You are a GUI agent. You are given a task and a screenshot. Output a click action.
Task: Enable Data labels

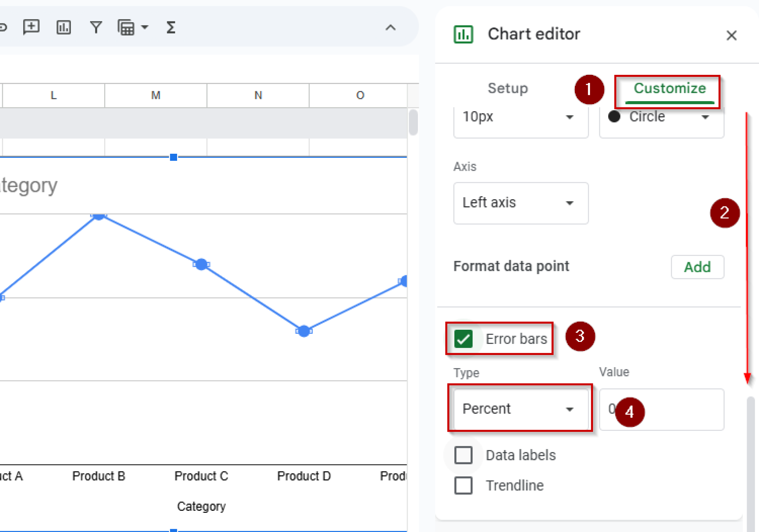coord(463,455)
